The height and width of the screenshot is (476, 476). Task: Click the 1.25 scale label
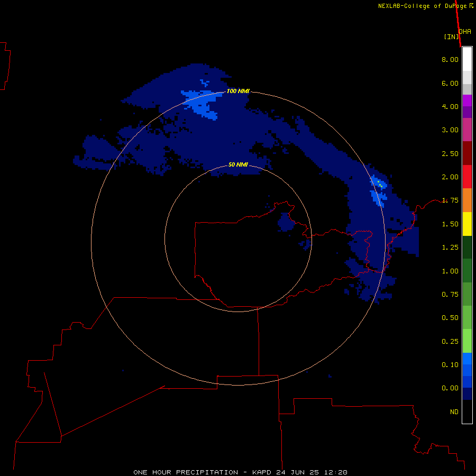click(450, 248)
